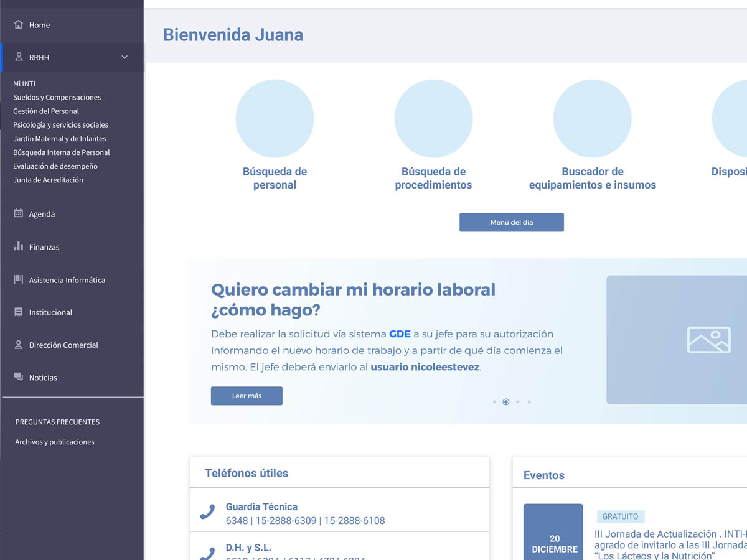Open Sueldos y Compensaciones from the menu
Viewport: 747px width, 560px height.
point(57,97)
